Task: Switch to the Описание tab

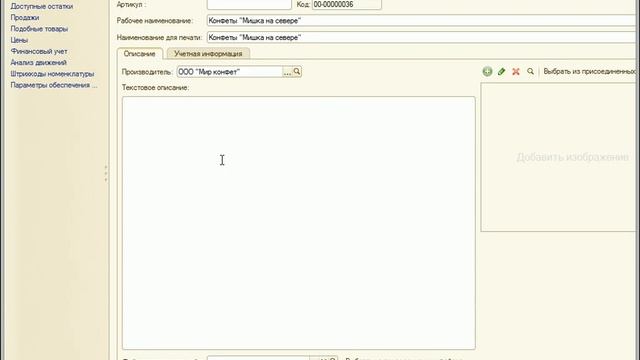Action: click(140, 53)
